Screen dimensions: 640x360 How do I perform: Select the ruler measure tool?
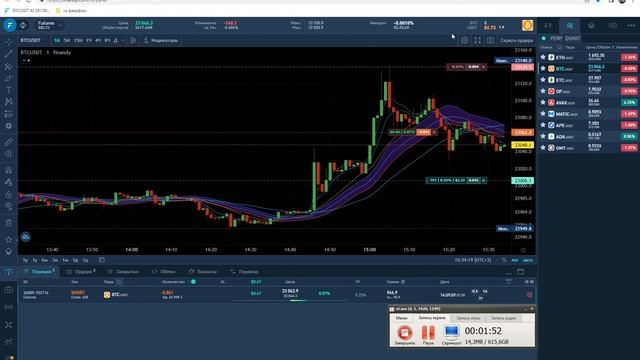(9, 142)
